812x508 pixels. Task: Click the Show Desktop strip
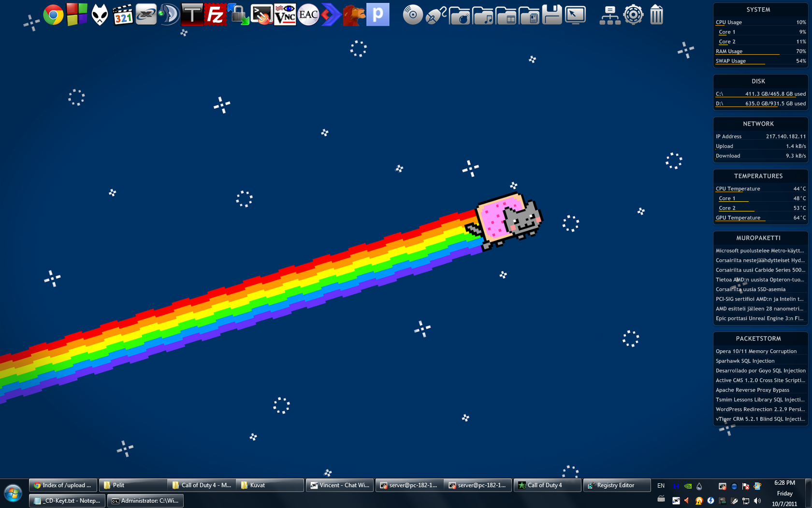click(808, 493)
